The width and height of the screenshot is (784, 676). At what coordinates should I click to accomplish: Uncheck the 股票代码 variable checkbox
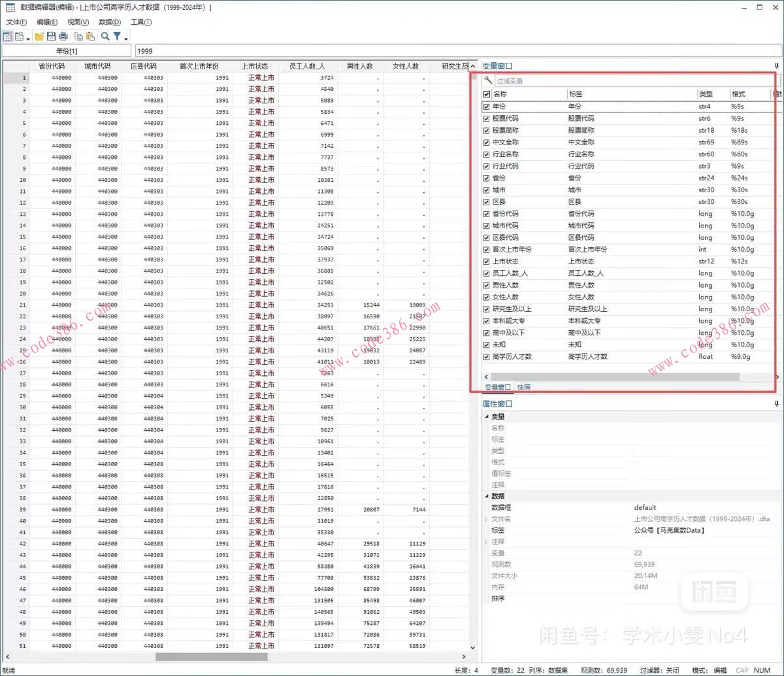coord(486,118)
